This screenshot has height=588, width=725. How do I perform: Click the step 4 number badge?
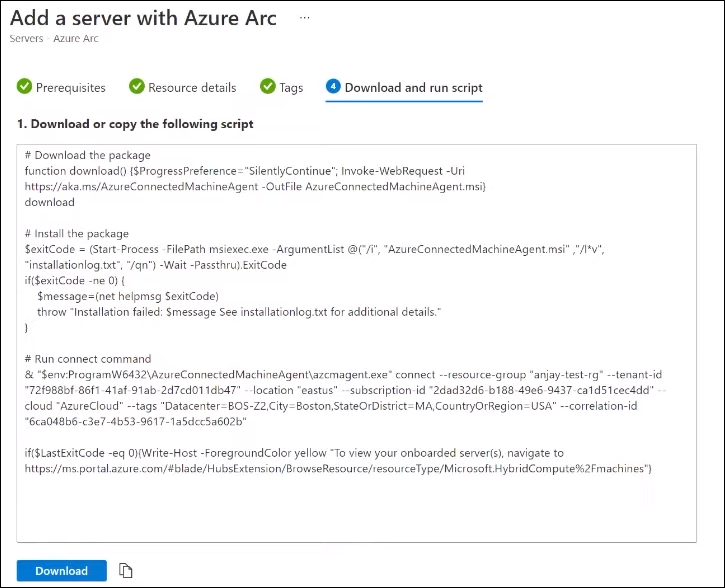click(x=333, y=87)
